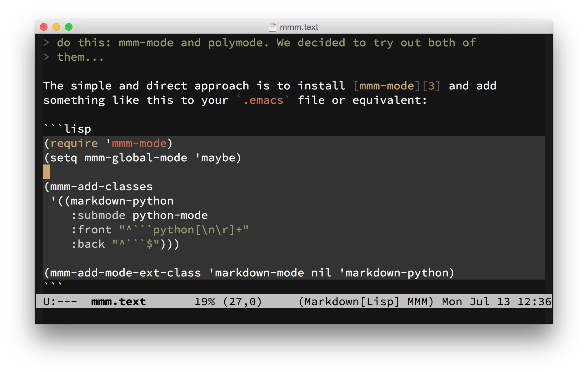Click mode line buffer status U:---
The image size is (588, 374).
(60, 301)
